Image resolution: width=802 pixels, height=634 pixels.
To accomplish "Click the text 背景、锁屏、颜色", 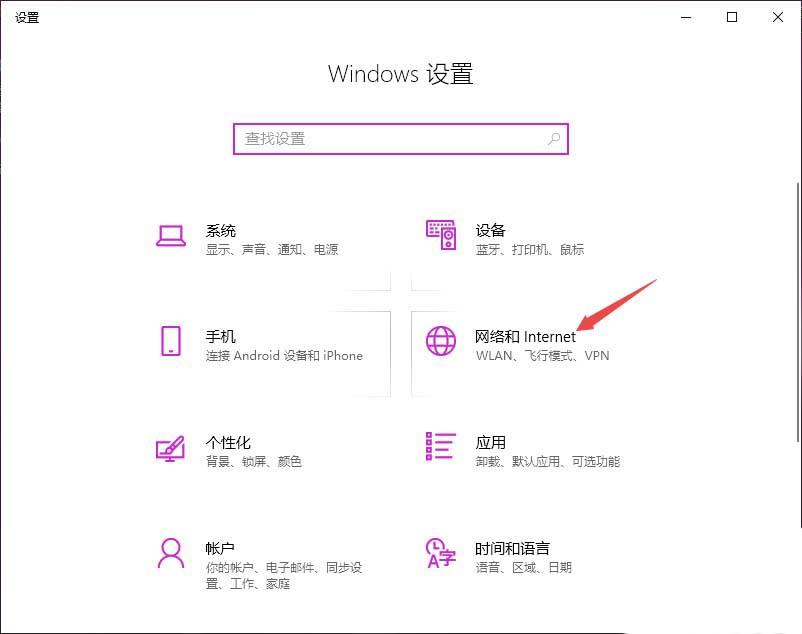I will pos(254,462).
